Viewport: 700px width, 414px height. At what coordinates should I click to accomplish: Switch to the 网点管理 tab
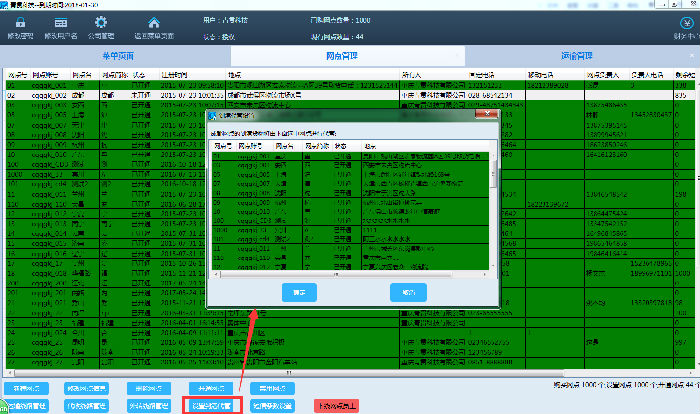pyautogui.click(x=349, y=56)
